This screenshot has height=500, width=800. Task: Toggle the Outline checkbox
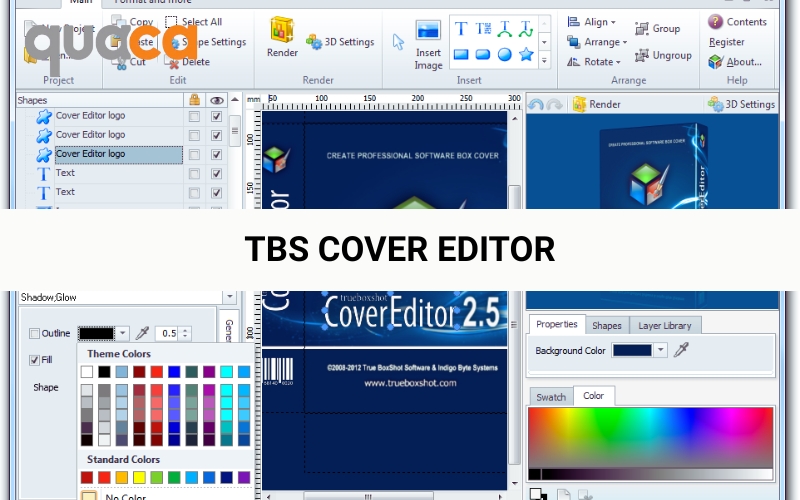coord(34,334)
